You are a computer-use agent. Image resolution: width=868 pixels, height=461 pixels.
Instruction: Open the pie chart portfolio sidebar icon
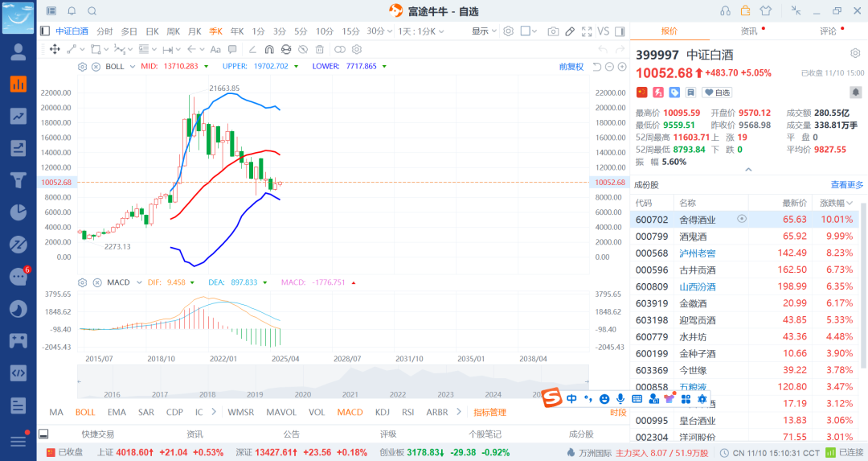(x=18, y=212)
